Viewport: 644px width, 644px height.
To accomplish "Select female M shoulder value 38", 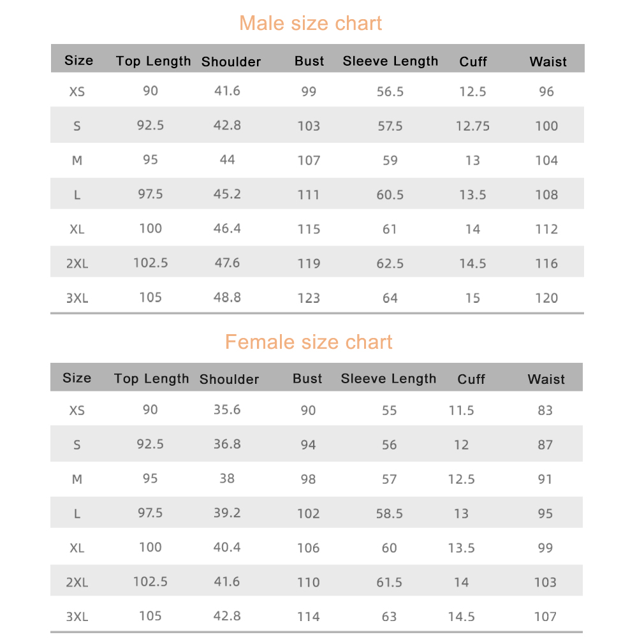I will coord(227,478).
